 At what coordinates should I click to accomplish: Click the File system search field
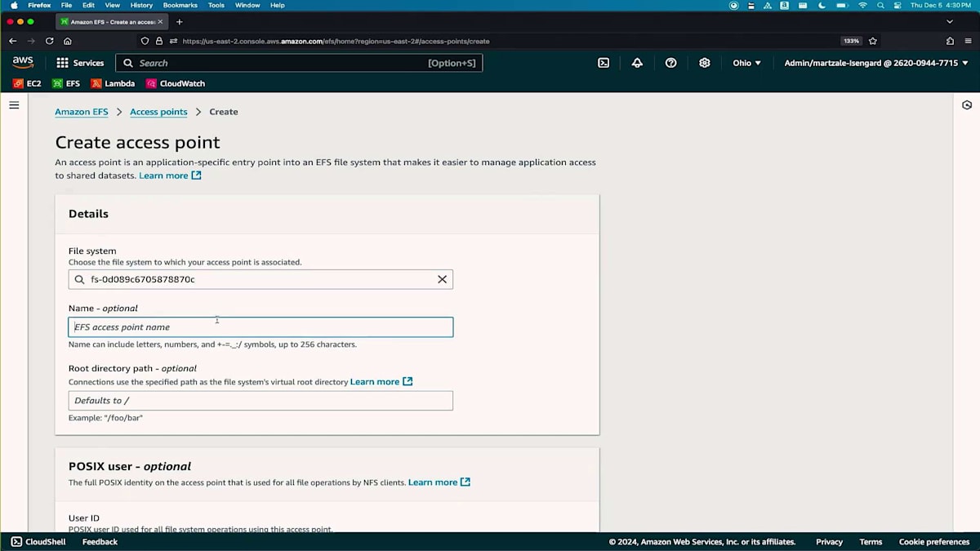[x=261, y=279]
